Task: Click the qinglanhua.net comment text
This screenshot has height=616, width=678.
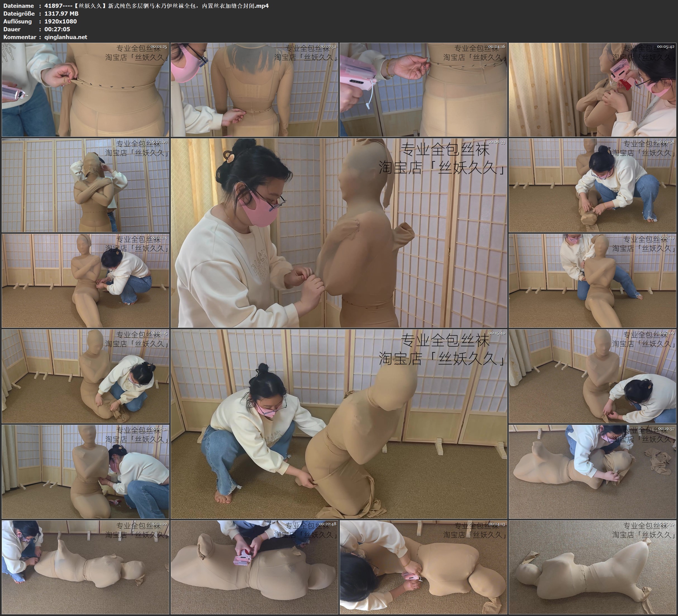Action: click(x=66, y=37)
